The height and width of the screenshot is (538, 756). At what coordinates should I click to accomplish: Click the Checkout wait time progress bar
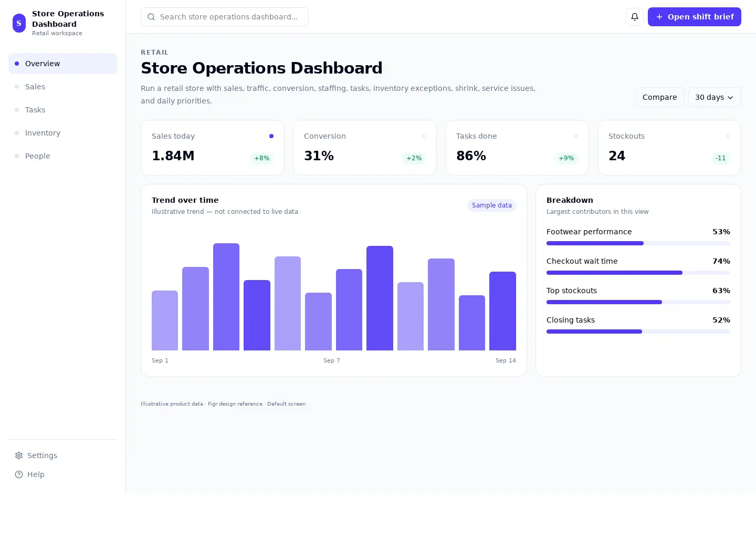tap(638, 273)
